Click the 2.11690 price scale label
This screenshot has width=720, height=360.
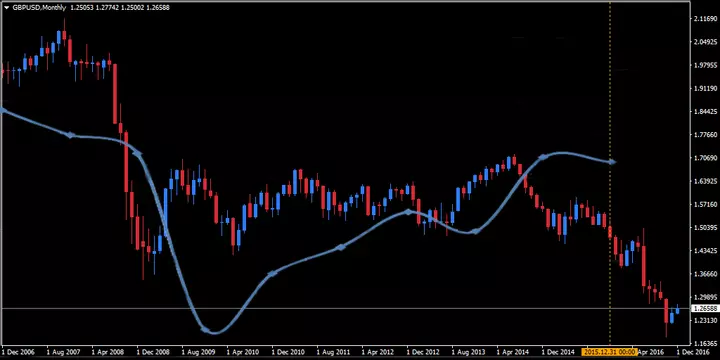[706, 19]
